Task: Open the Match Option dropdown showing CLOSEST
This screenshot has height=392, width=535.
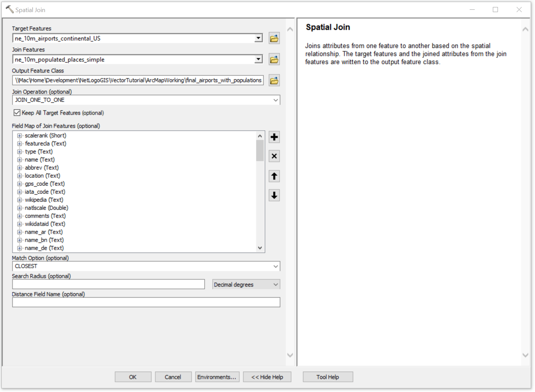Action: click(276, 266)
